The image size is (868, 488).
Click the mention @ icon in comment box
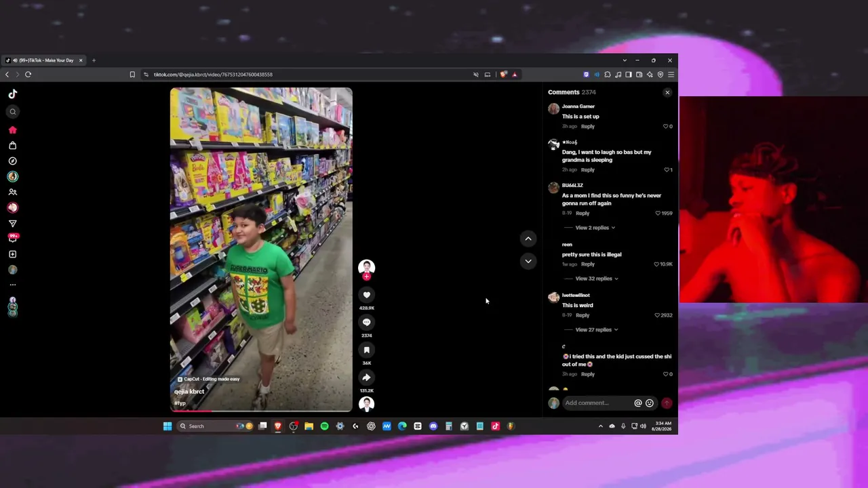point(638,403)
